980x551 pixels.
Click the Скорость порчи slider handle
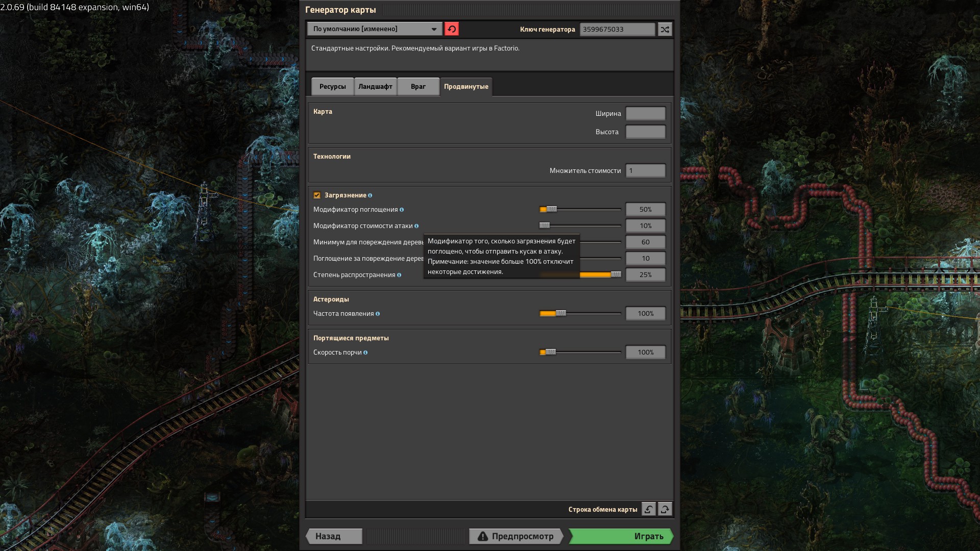pyautogui.click(x=550, y=352)
